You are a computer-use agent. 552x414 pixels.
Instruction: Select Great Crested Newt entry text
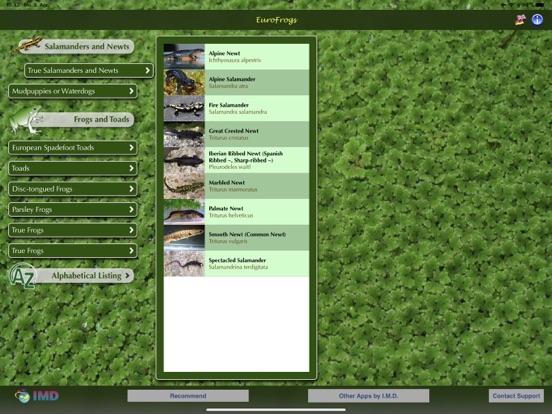233,134
